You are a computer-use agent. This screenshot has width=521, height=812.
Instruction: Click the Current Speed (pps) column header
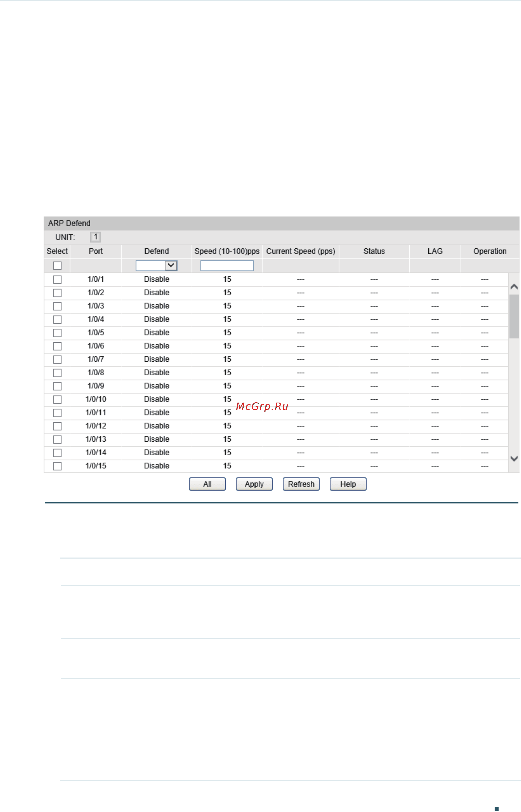point(301,251)
